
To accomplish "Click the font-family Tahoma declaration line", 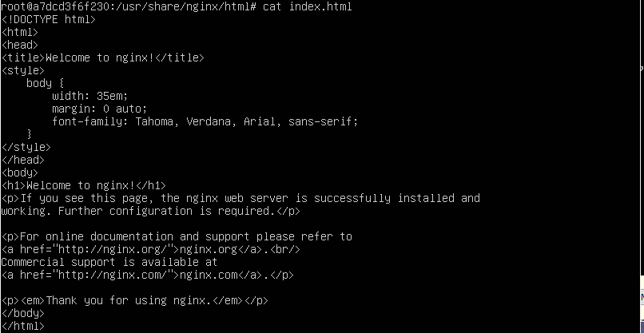I will tap(205, 121).
